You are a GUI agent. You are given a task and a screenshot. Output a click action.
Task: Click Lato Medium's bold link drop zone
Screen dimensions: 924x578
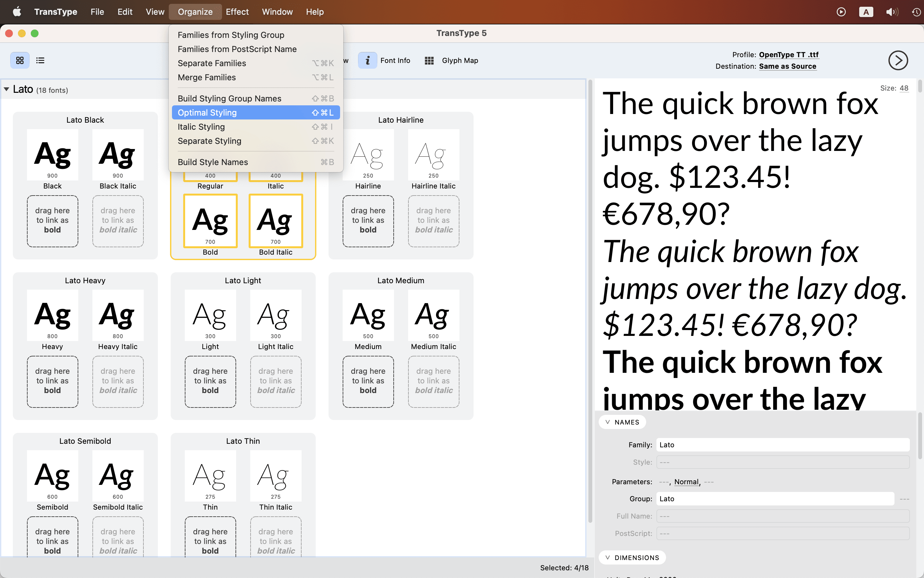point(368,381)
